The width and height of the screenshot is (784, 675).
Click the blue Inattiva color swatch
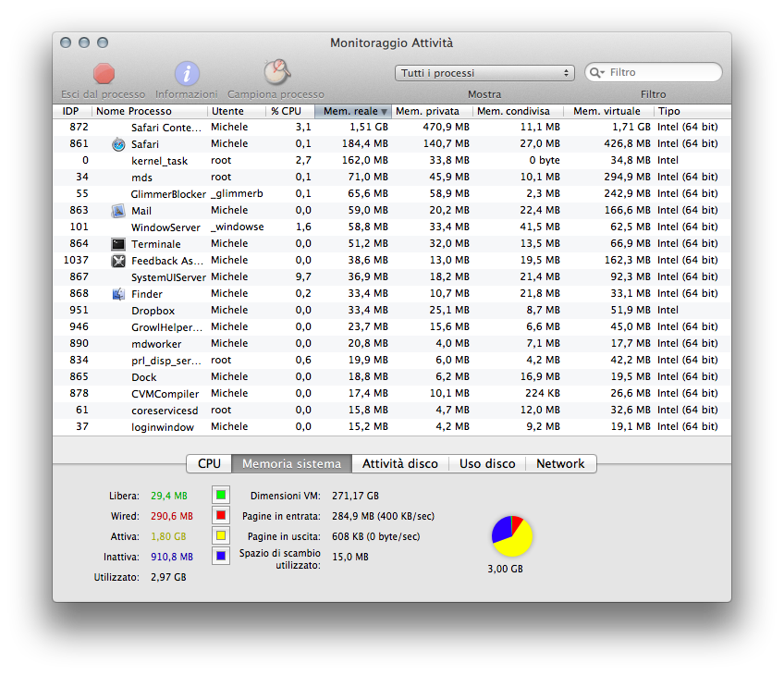(220, 556)
